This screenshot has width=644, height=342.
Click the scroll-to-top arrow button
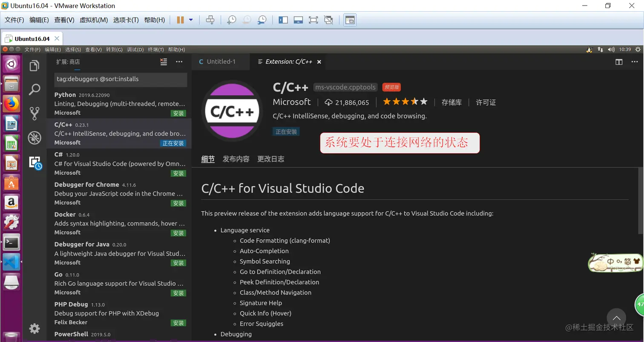click(616, 318)
